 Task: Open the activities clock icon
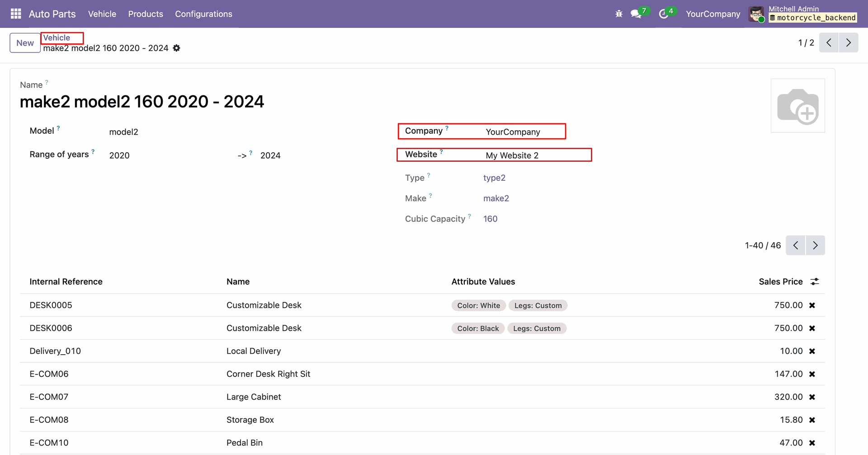pyautogui.click(x=664, y=14)
